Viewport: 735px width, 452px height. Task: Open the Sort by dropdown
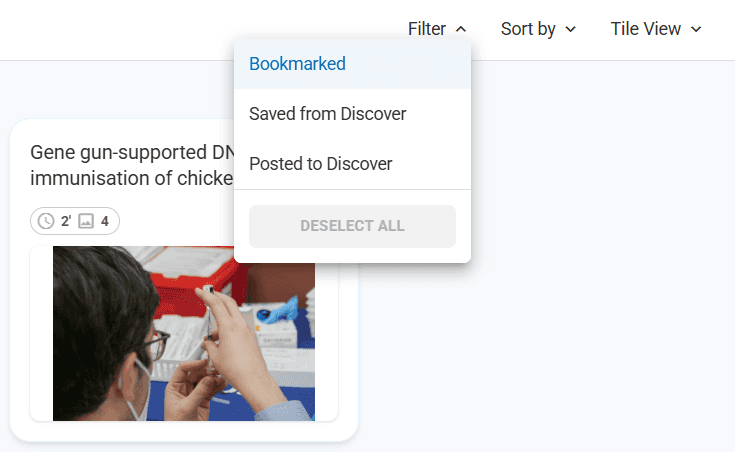point(528,30)
